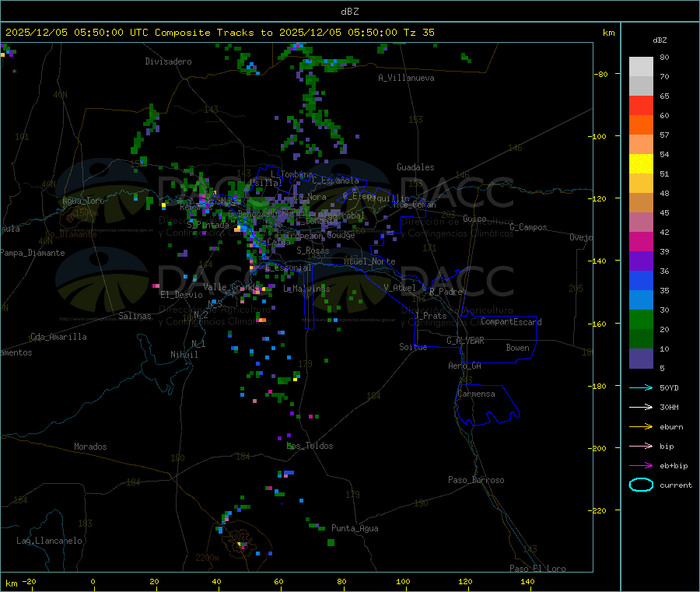Screen dimensions: 700x592
Task: Click the Carmensa location label
Action: click(x=476, y=394)
